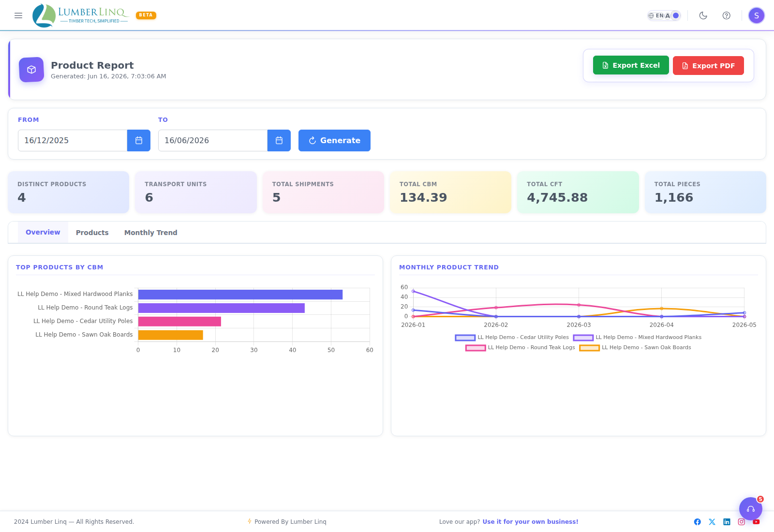Click the Product Report box icon
The height and width of the screenshot is (532, 774).
(x=31, y=70)
